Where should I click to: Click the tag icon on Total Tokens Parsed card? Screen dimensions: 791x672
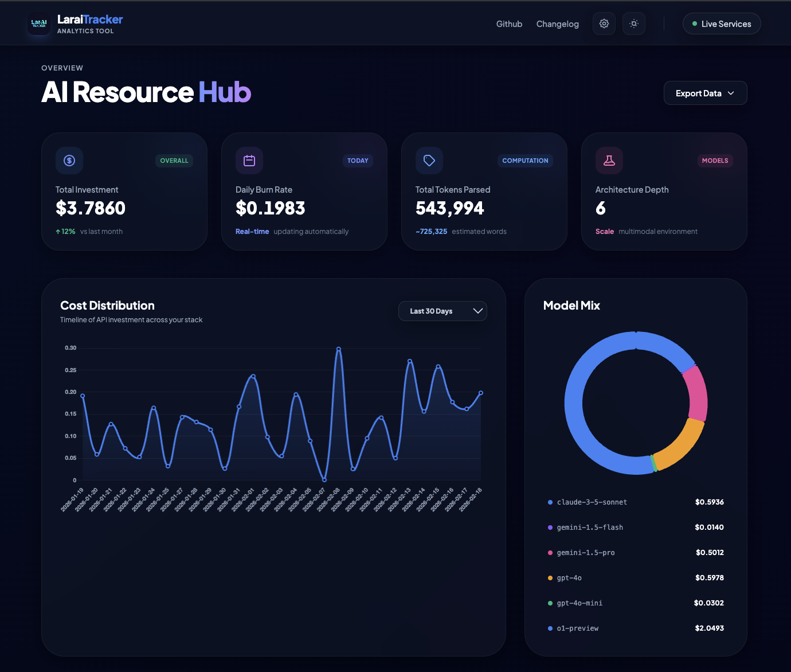point(429,161)
